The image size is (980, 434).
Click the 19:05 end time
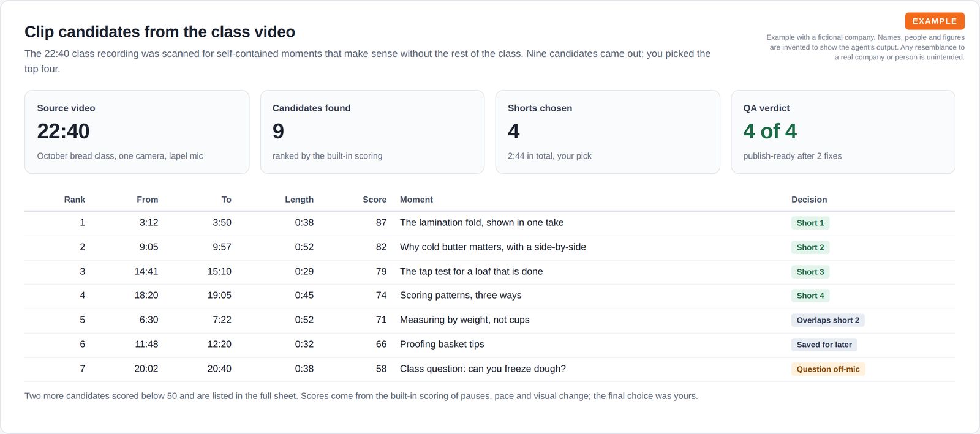coord(219,296)
